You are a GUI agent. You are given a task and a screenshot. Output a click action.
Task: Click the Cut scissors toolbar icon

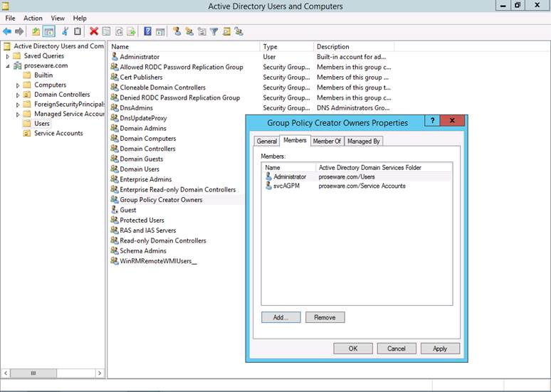(x=65, y=31)
